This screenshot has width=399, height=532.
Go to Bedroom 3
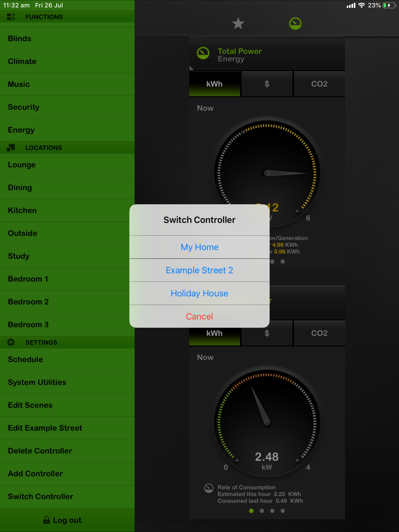(x=67, y=325)
